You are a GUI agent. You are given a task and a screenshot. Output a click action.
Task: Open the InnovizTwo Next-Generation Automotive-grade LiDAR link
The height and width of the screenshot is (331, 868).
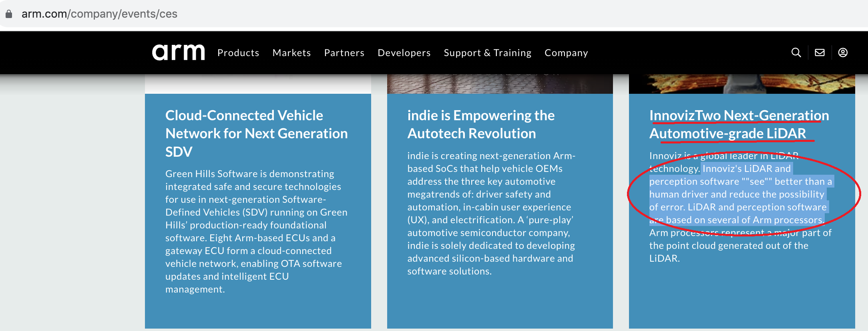[739, 124]
